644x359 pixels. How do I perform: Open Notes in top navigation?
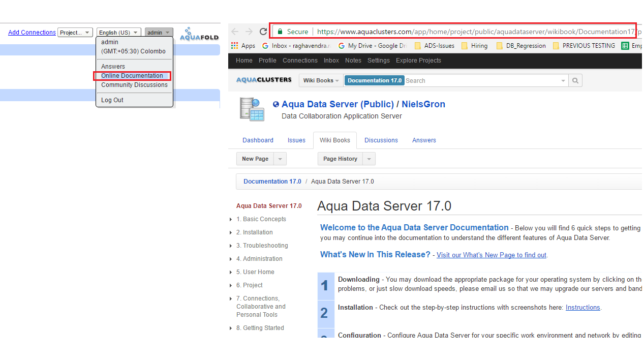(353, 61)
